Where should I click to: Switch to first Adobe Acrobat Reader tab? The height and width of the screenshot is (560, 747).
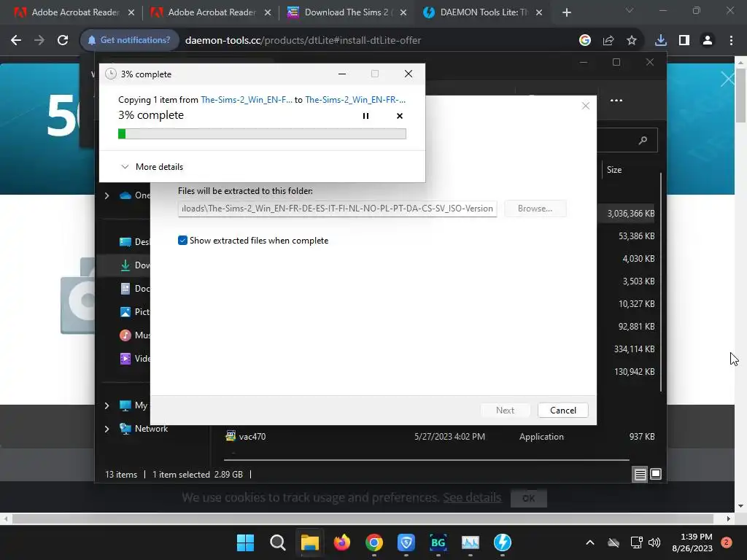coord(74,12)
